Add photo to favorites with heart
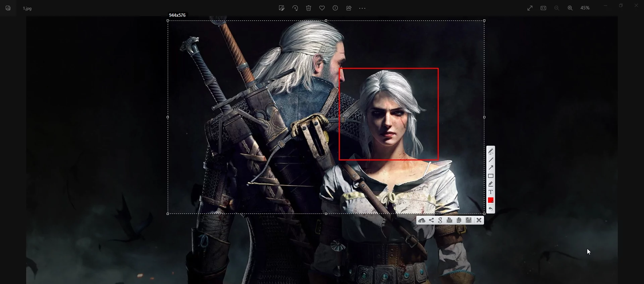 (x=322, y=8)
